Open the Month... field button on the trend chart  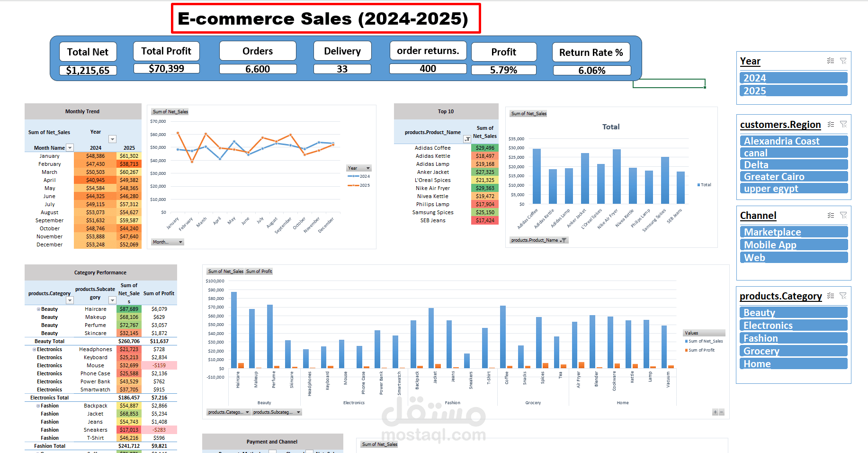click(168, 242)
